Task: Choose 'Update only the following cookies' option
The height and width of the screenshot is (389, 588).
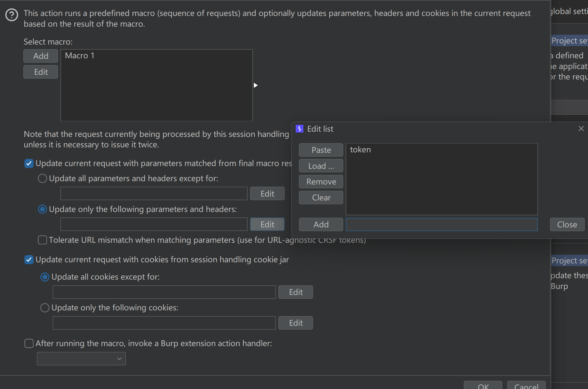Action: 45,308
